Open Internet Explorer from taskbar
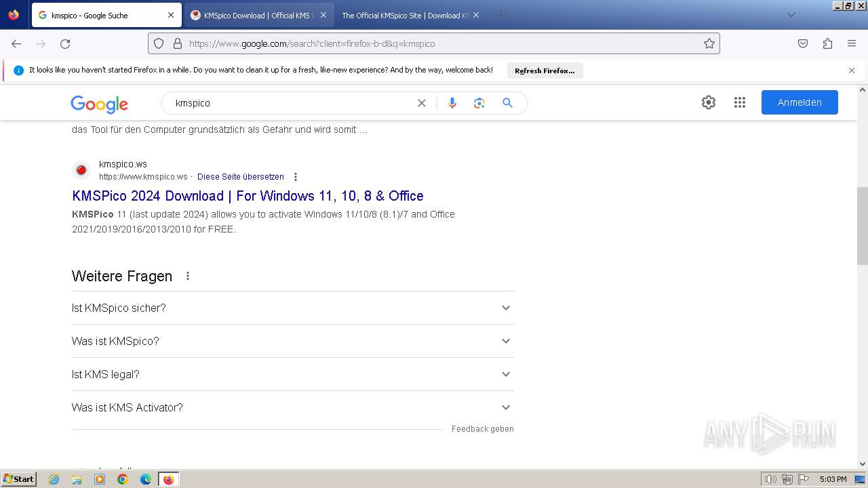868x488 pixels. (x=54, y=479)
